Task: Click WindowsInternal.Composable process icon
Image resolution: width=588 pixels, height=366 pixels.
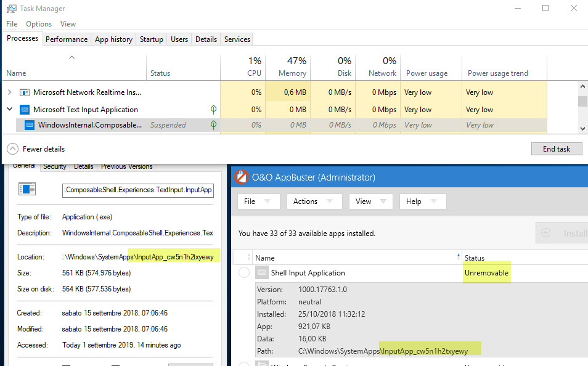Action: point(29,125)
